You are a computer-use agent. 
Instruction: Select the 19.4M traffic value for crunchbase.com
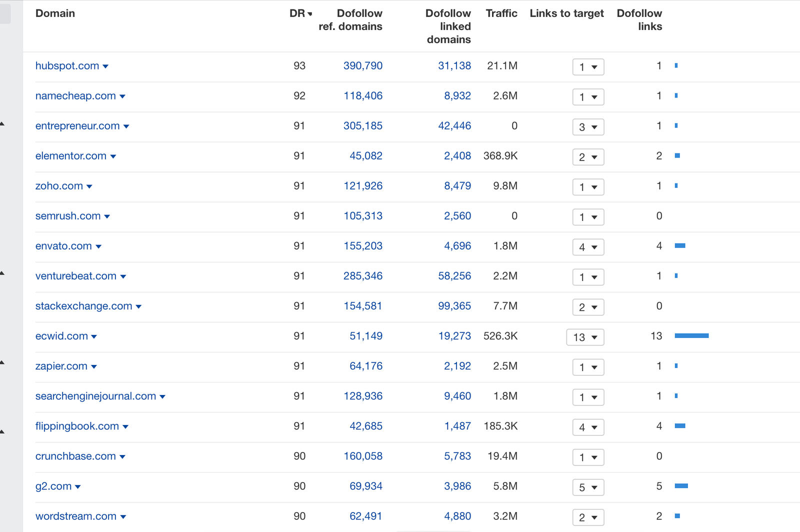502,456
